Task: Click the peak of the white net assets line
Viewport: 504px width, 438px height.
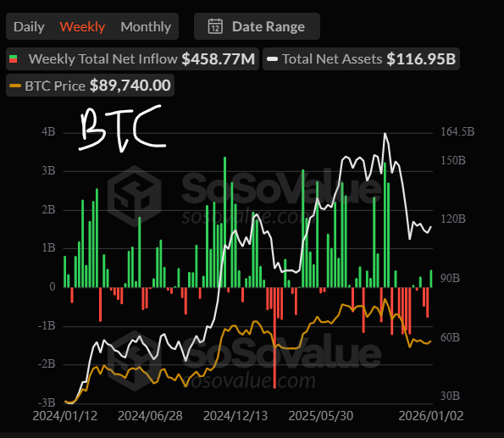Action: (x=385, y=134)
